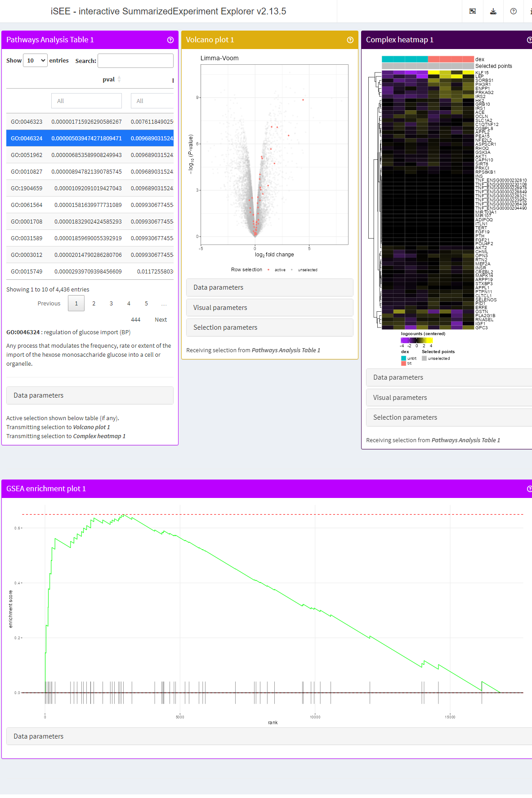Open the Show entries count dropdown
The image size is (532, 798).
point(36,60)
